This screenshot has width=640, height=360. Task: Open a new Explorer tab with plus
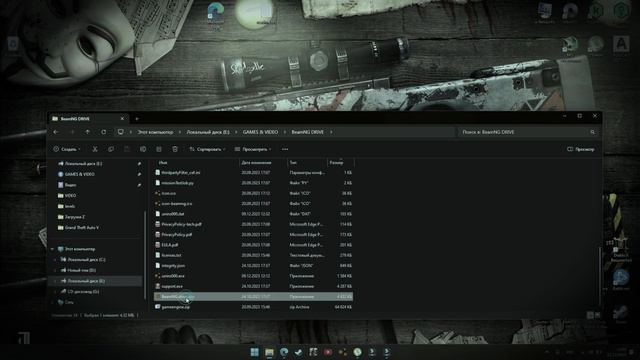click(x=137, y=119)
